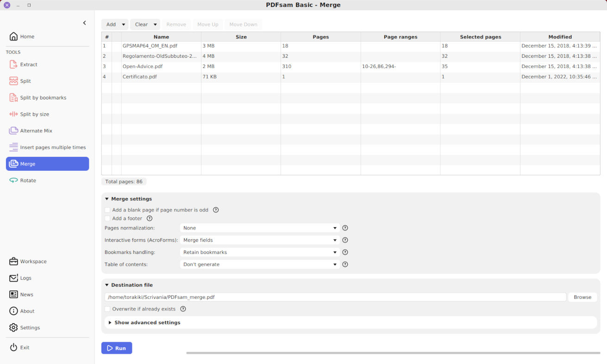Enable adding a blank page if page number is odd
The height and width of the screenshot is (364, 607).
pos(107,210)
